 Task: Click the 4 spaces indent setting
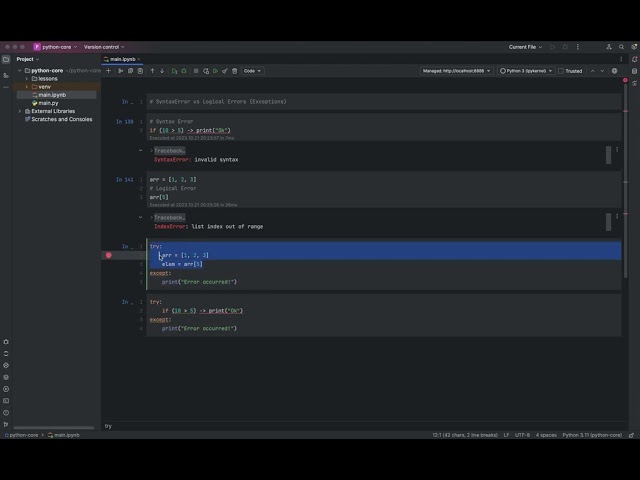(x=546, y=435)
